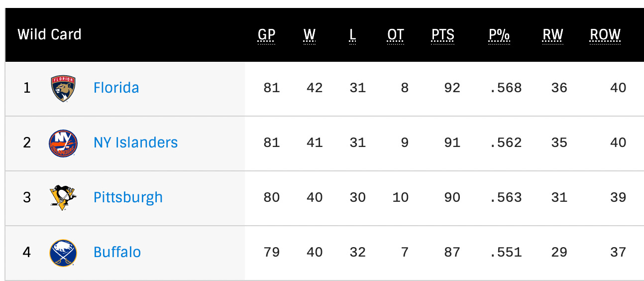The height and width of the screenshot is (281, 644).
Task: Click the L column header
Action: point(352,35)
